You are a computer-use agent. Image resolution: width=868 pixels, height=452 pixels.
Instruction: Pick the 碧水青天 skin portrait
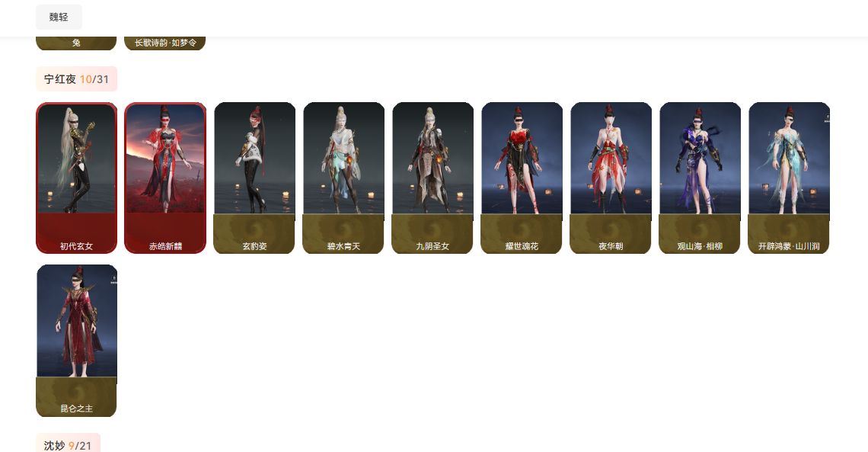[343, 158]
